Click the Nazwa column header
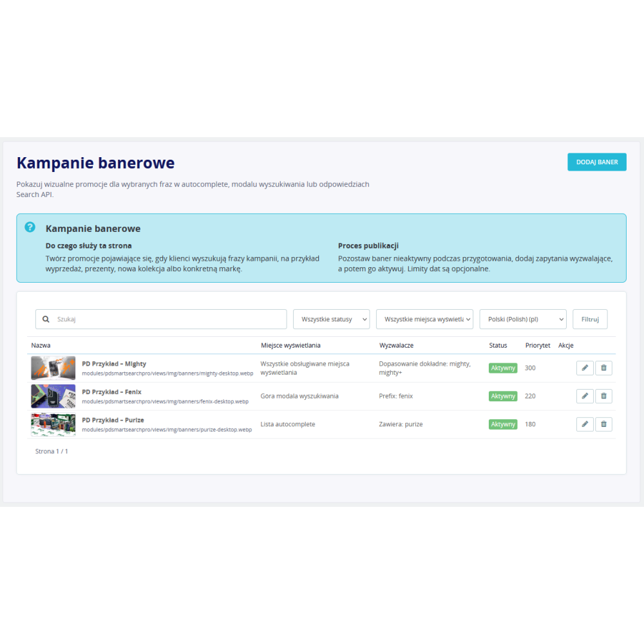 [x=41, y=345]
